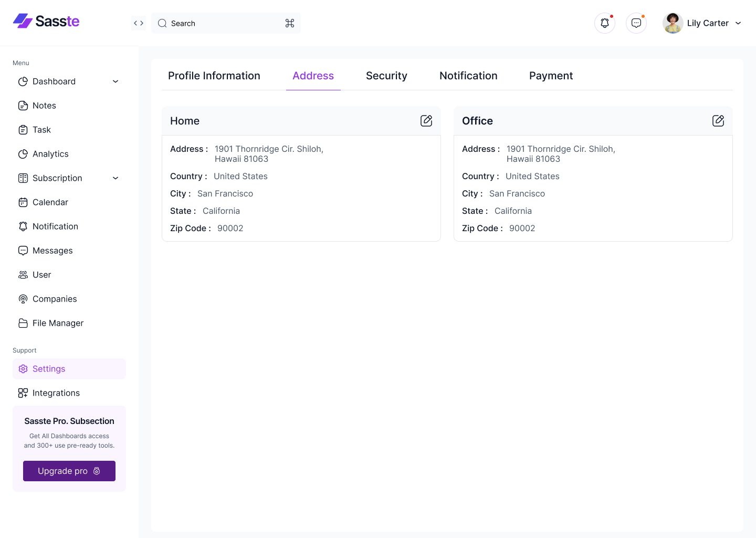Expand the Subscription menu item
Image resolution: width=756 pixels, height=538 pixels.
115,178
